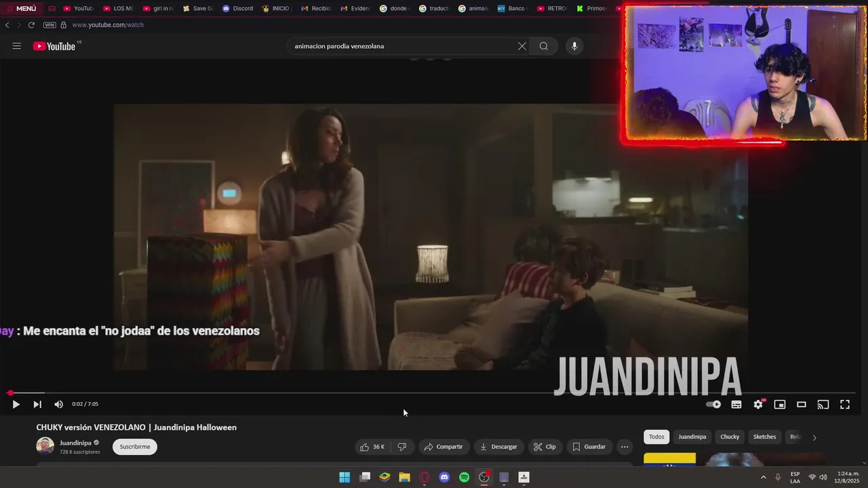Switch to the 'Save G' browser tab

[x=198, y=8]
